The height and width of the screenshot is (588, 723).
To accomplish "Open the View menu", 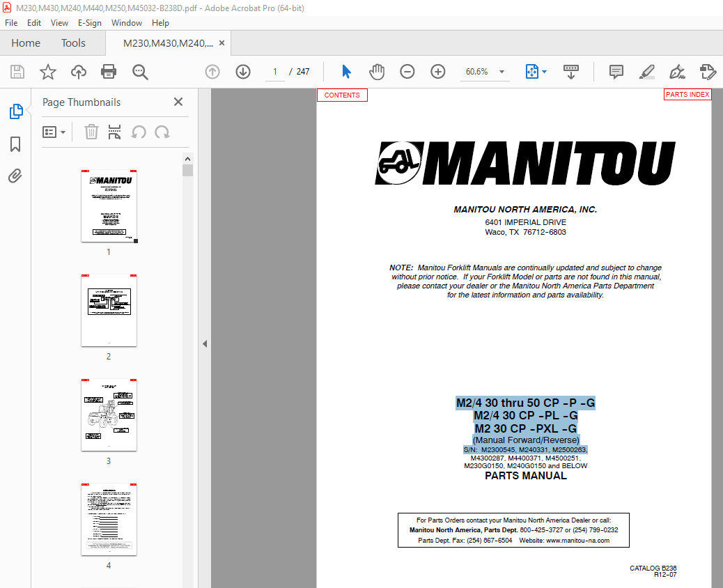I will point(59,22).
